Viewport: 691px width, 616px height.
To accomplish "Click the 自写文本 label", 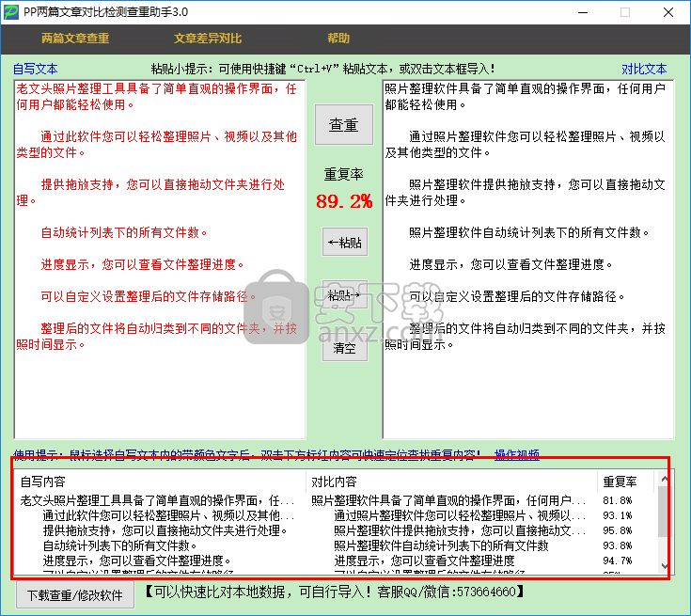I will pos(36,69).
